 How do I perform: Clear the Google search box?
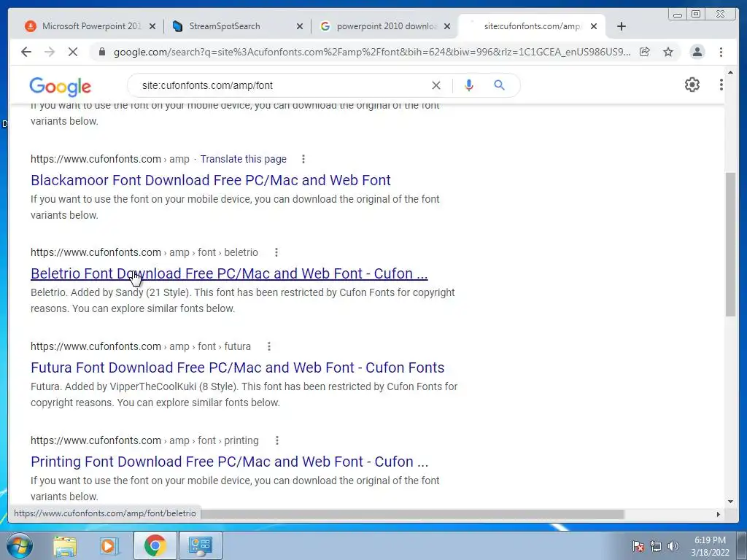pos(436,85)
